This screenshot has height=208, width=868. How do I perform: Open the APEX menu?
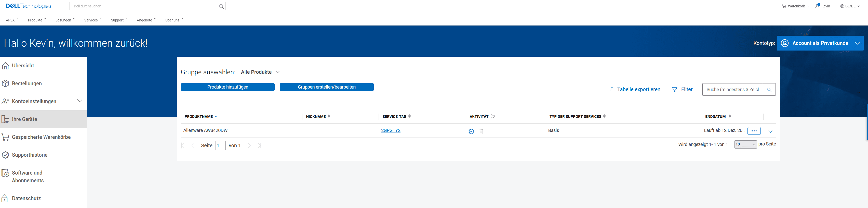[x=12, y=20]
